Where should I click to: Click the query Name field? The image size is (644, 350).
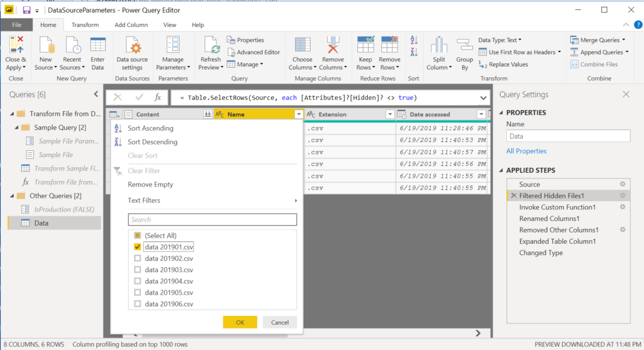tap(569, 136)
